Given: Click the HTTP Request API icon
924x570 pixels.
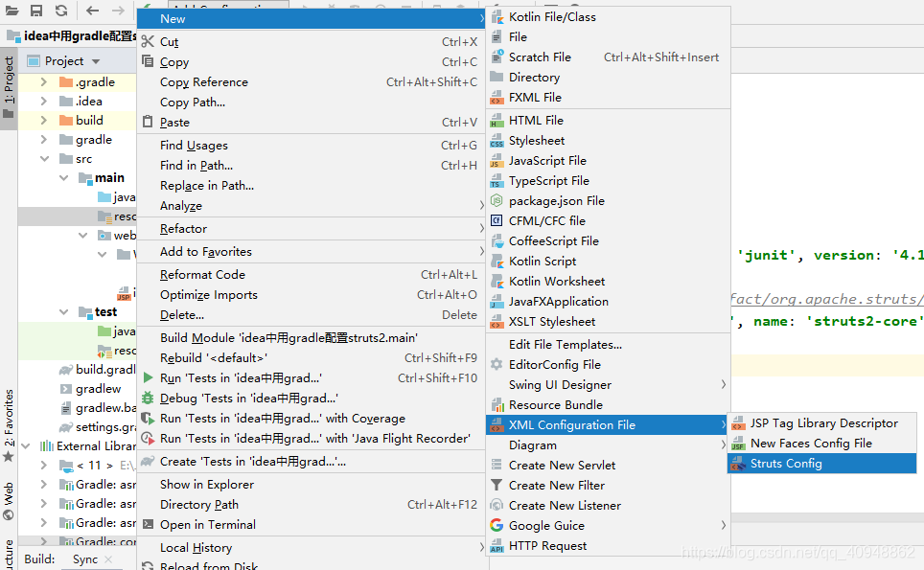Looking at the screenshot, I should pyautogui.click(x=497, y=546).
